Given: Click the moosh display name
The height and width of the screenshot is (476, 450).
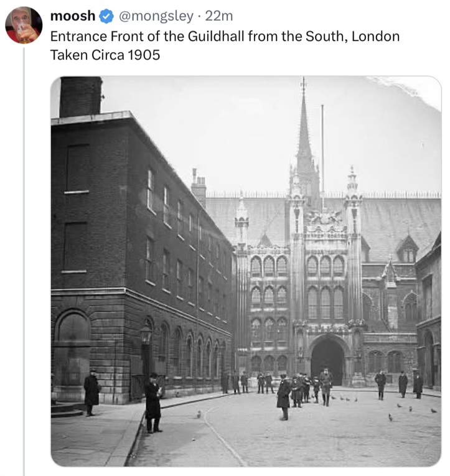Looking at the screenshot, I should (72, 16).
